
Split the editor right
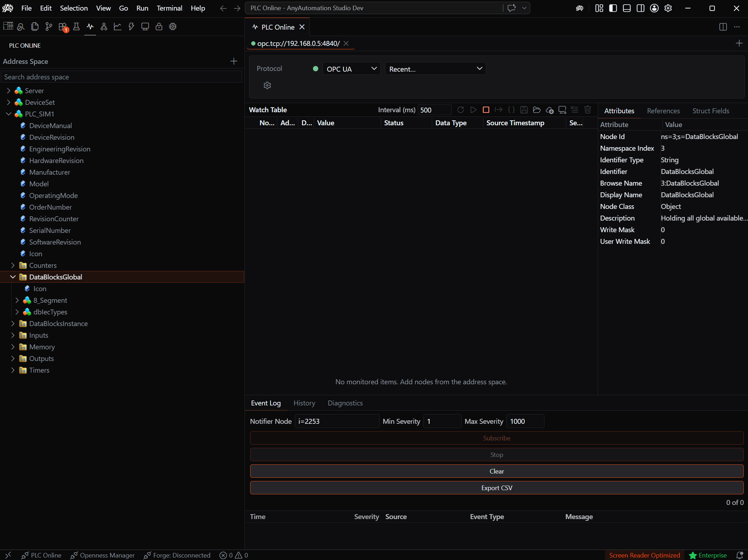[x=723, y=27]
